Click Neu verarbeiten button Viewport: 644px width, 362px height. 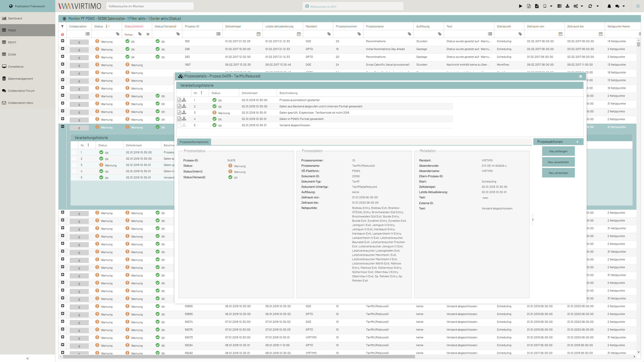click(x=558, y=162)
